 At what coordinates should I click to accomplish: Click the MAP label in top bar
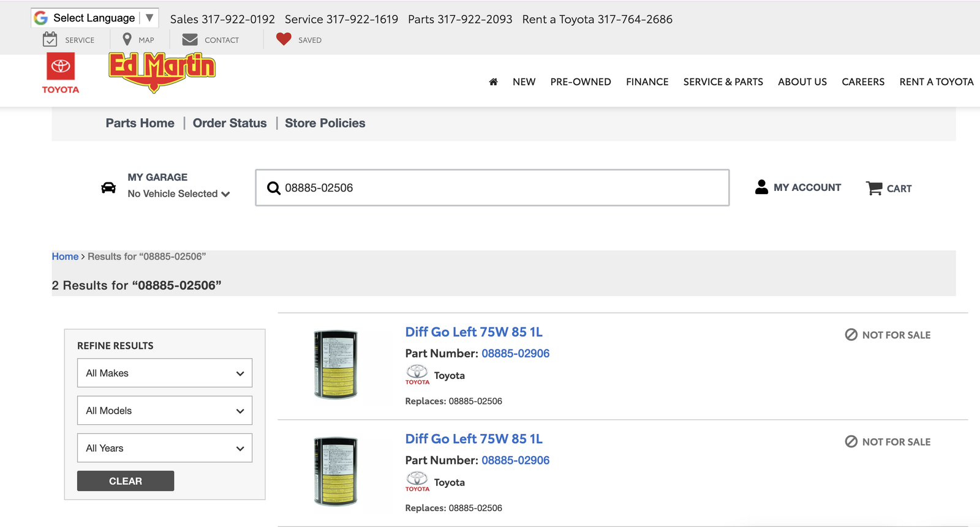point(146,40)
